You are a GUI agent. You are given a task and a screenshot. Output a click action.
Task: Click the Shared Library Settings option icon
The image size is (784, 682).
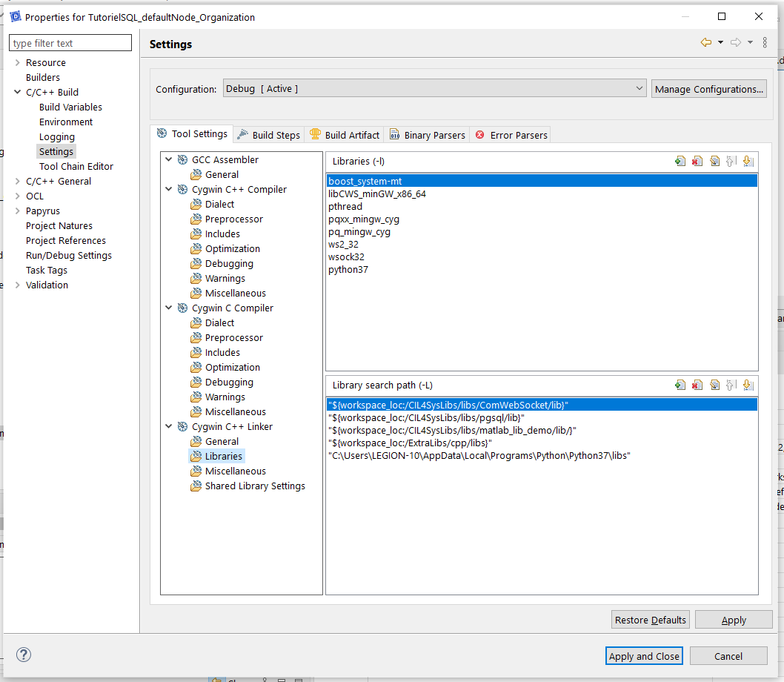196,486
